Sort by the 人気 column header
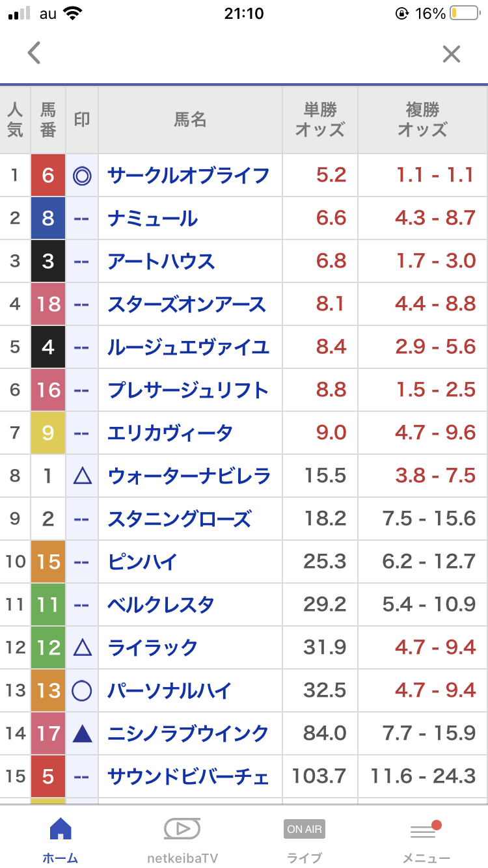 [x=15, y=120]
